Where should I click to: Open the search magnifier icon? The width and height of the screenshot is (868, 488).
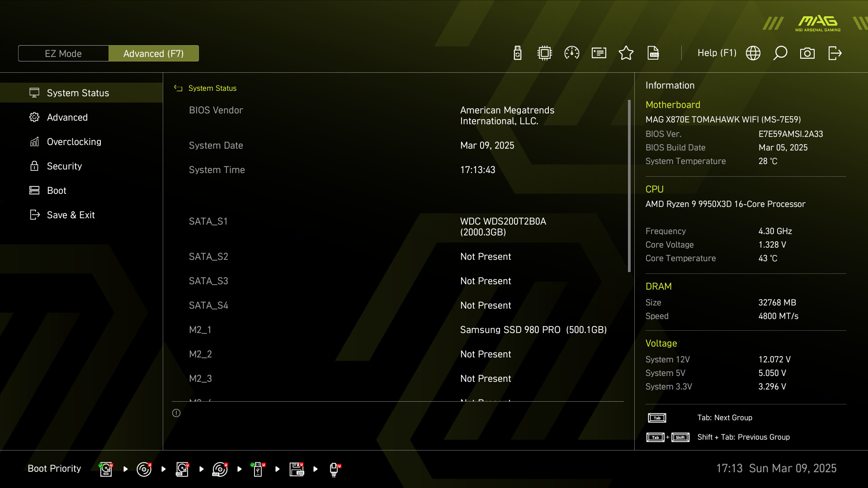coord(780,53)
